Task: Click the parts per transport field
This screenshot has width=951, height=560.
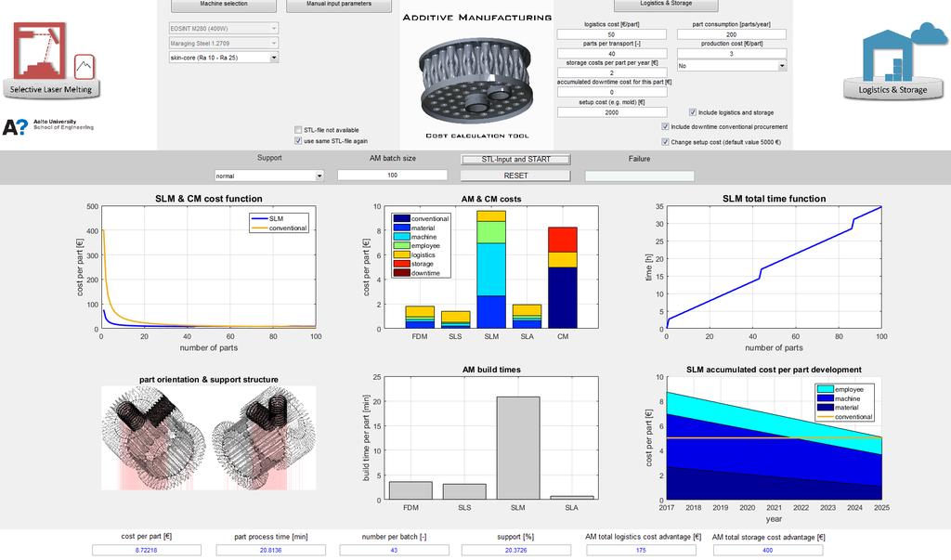Action: tap(611, 53)
